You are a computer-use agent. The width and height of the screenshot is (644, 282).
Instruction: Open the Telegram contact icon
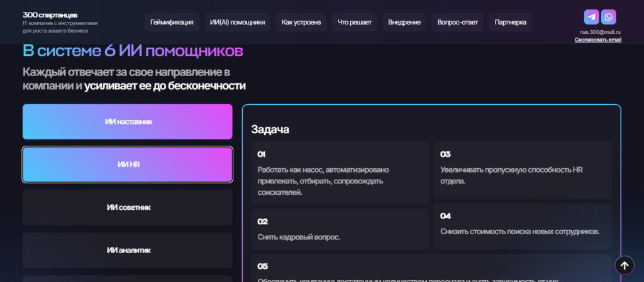[591, 17]
